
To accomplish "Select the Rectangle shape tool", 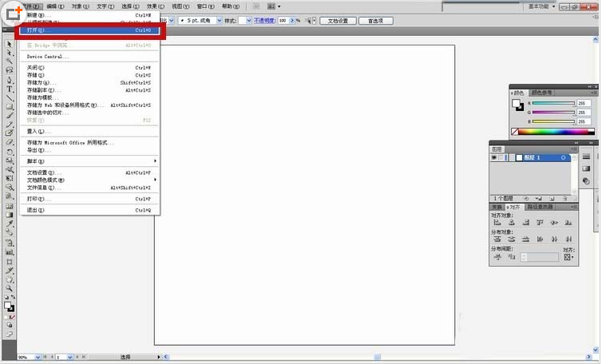I will [10, 106].
